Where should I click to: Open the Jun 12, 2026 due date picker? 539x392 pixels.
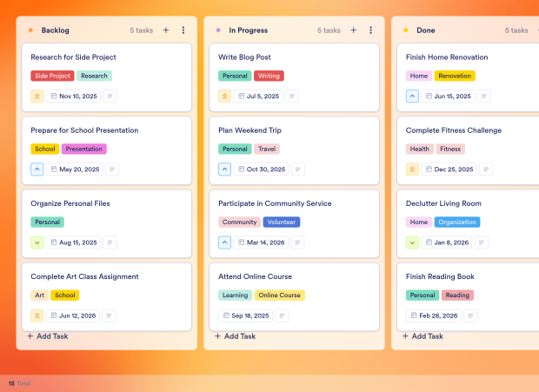point(73,316)
